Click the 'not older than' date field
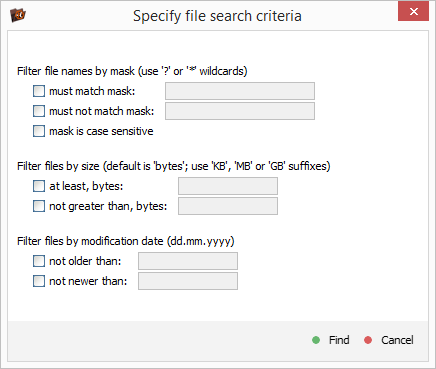Viewport: 436px width, 369px height. pos(188,261)
